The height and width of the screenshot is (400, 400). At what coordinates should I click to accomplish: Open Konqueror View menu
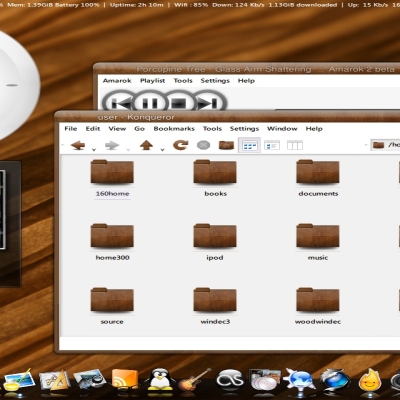pos(117,129)
